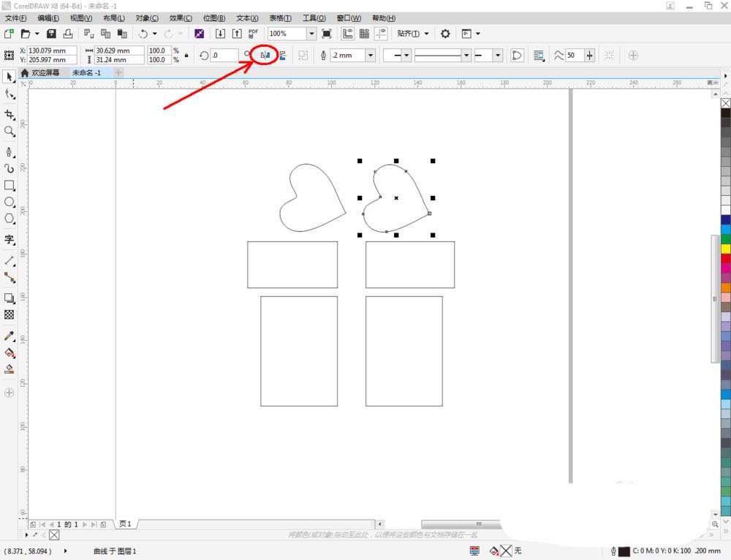Screen dimensions: 731x560
Task: Toggle the lock ratio padlock
Action: pyautogui.click(x=186, y=56)
